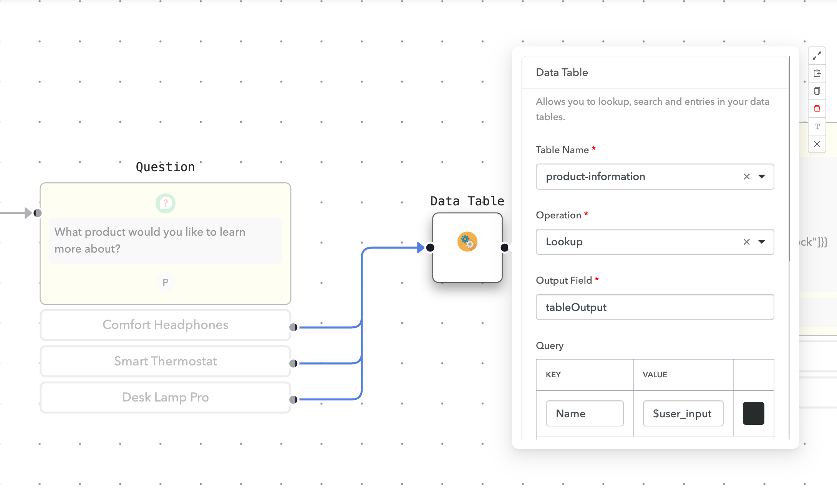This screenshot has width=837, height=504.
Task: Select the Desk Lamp Pro option
Action: click(x=165, y=397)
